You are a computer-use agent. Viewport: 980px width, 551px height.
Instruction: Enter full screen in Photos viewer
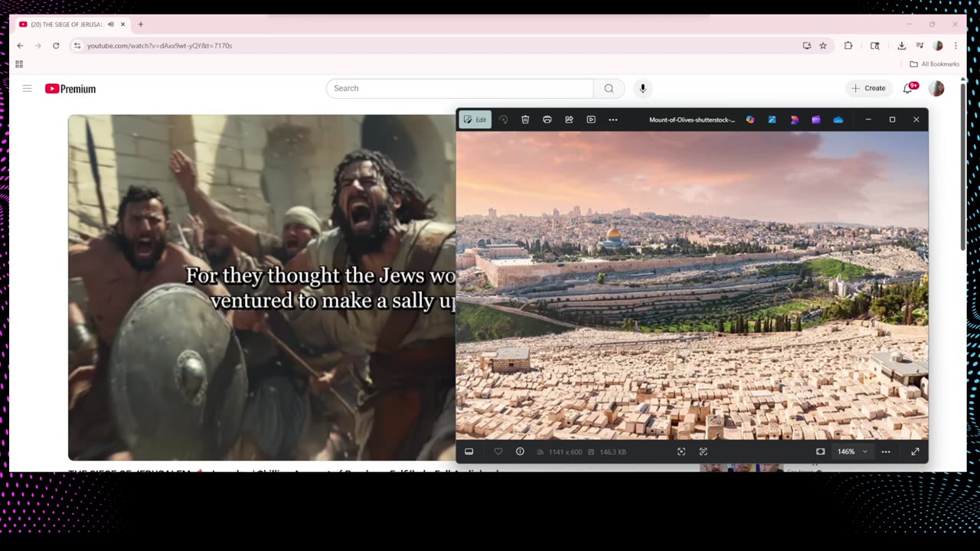coord(915,452)
